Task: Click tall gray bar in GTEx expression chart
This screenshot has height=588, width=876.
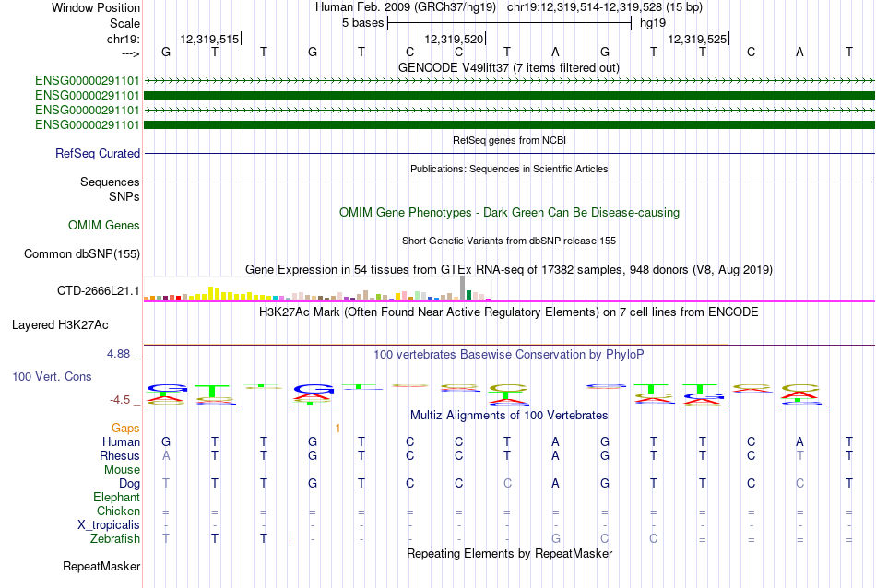Action: 462,288
